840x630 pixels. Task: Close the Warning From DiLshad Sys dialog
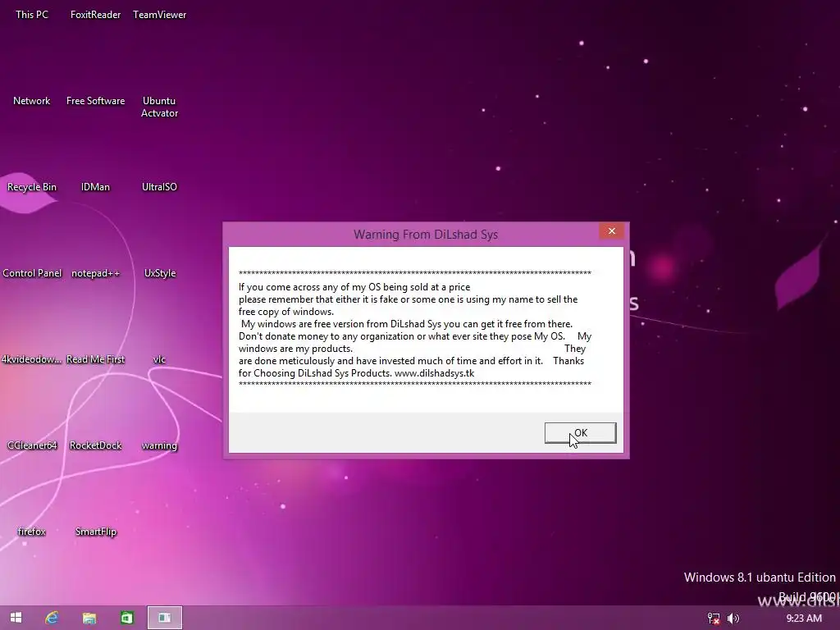(x=611, y=231)
